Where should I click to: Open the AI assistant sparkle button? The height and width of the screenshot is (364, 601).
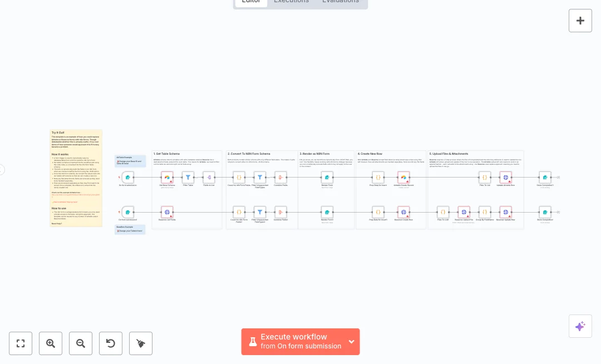(580, 326)
